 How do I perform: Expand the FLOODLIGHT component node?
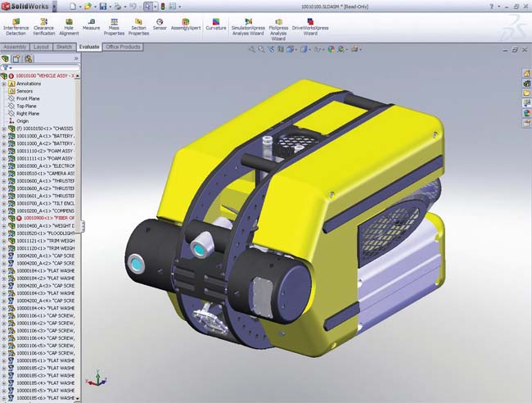click(x=4, y=233)
